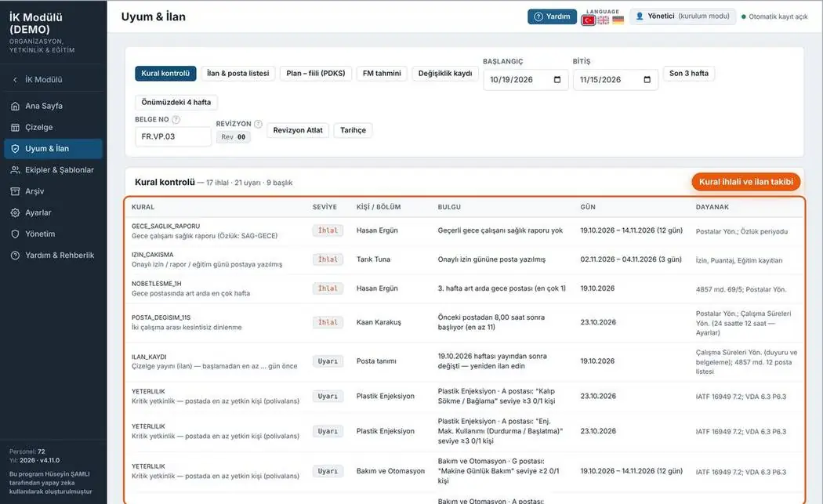Select the Uyum & İlan shield icon
Screen dimensions: 823x504
(x=15, y=149)
